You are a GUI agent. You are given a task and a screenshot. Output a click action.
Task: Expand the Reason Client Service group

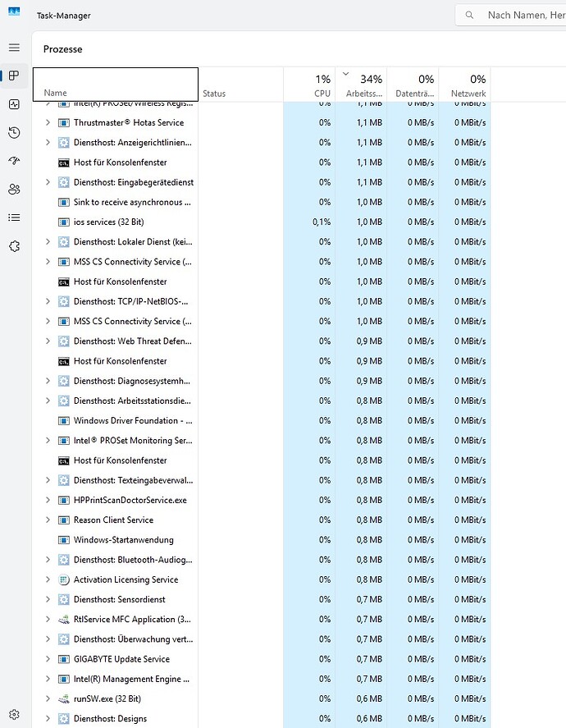pos(48,520)
